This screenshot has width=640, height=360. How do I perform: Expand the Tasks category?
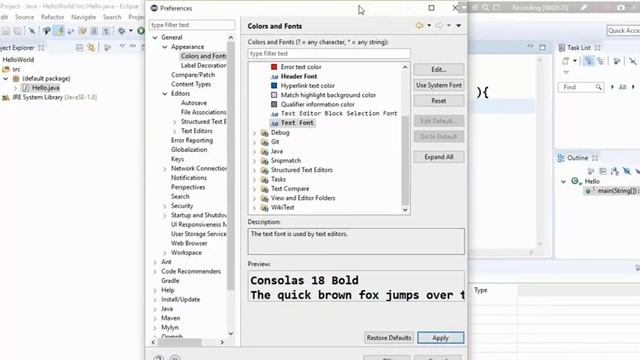[254, 180]
